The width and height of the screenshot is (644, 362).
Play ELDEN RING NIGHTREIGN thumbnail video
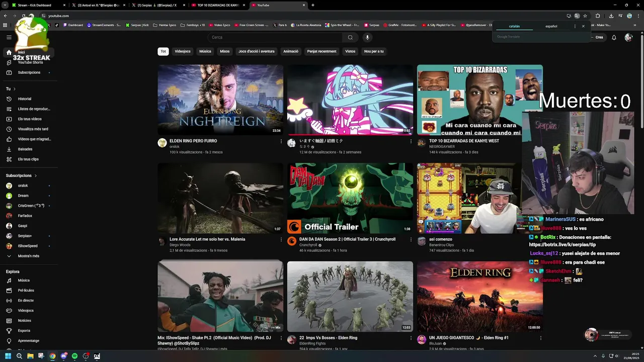(x=220, y=100)
